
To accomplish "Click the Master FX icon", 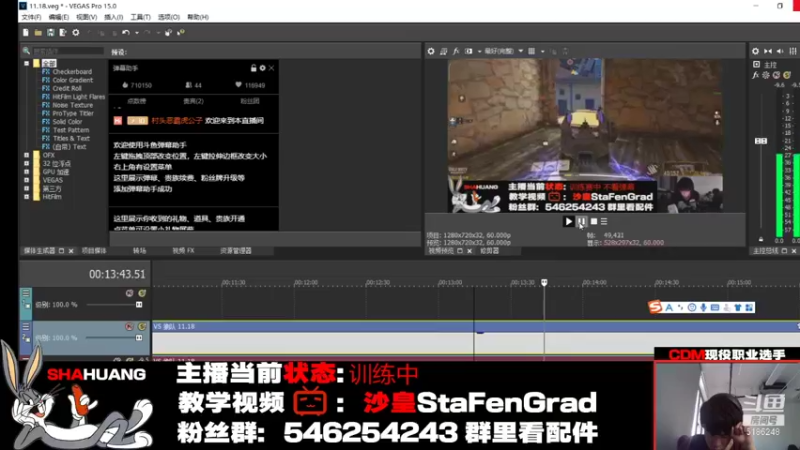I will click(756, 75).
